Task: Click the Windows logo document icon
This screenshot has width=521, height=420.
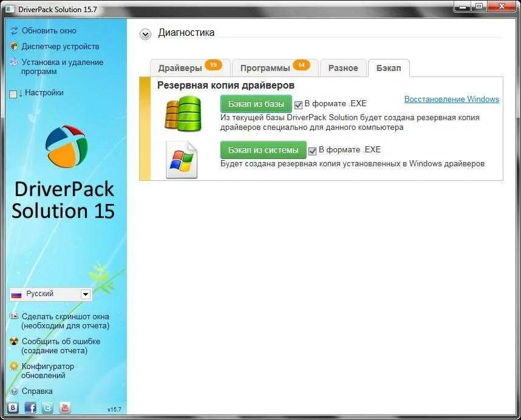Action: coord(182,160)
